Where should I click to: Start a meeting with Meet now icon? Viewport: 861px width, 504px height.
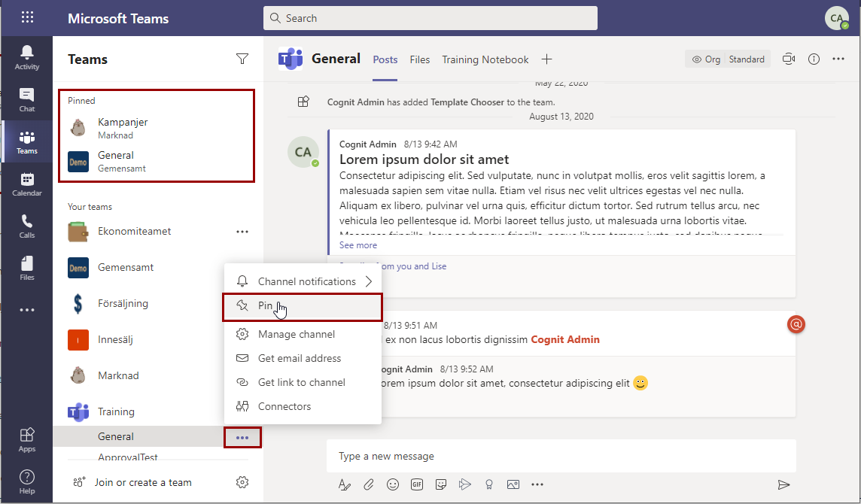click(x=789, y=59)
